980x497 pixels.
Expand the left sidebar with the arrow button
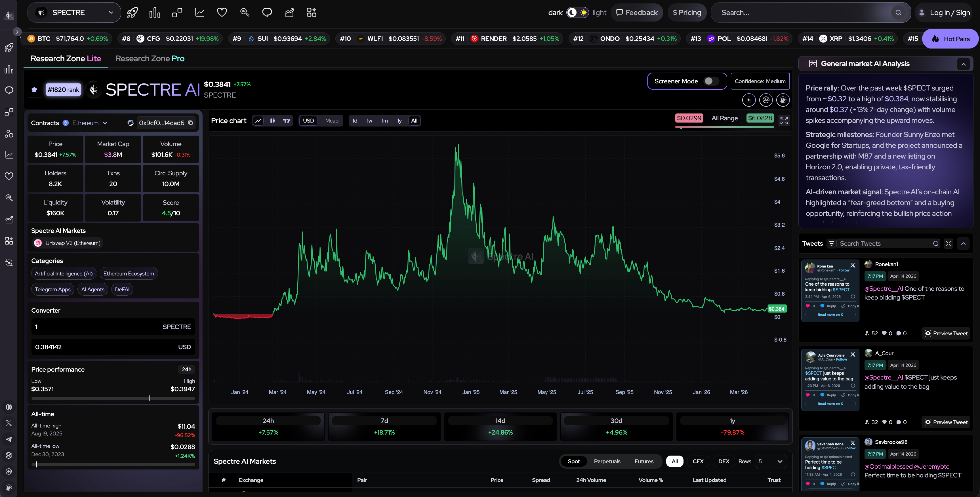coord(17,32)
